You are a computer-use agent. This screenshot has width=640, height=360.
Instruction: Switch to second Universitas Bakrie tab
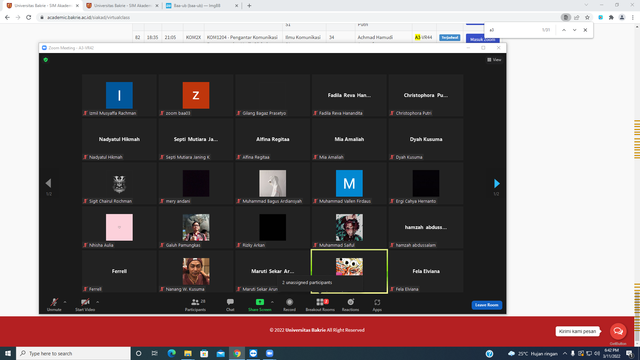click(x=122, y=6)
